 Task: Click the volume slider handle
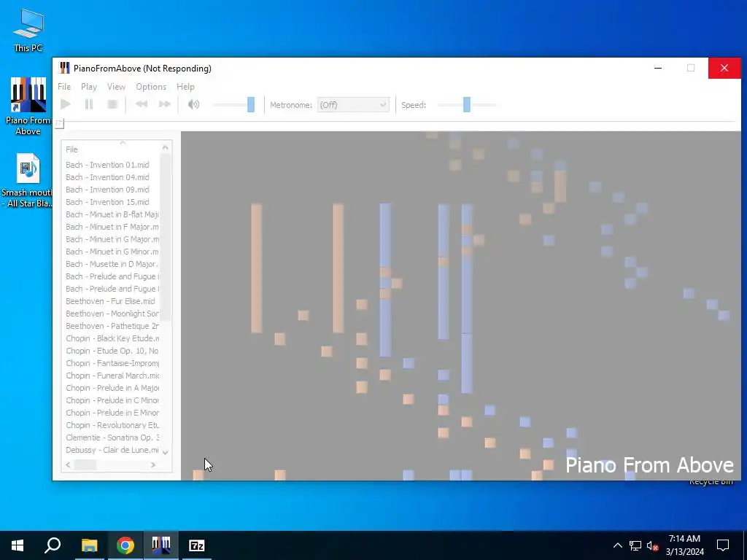[251, 105]
